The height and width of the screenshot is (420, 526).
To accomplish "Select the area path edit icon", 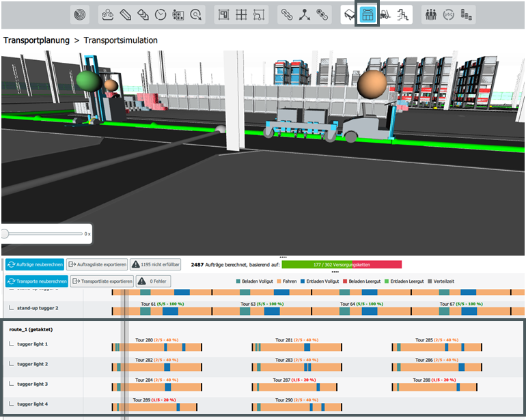I will [x=259, y=15].
